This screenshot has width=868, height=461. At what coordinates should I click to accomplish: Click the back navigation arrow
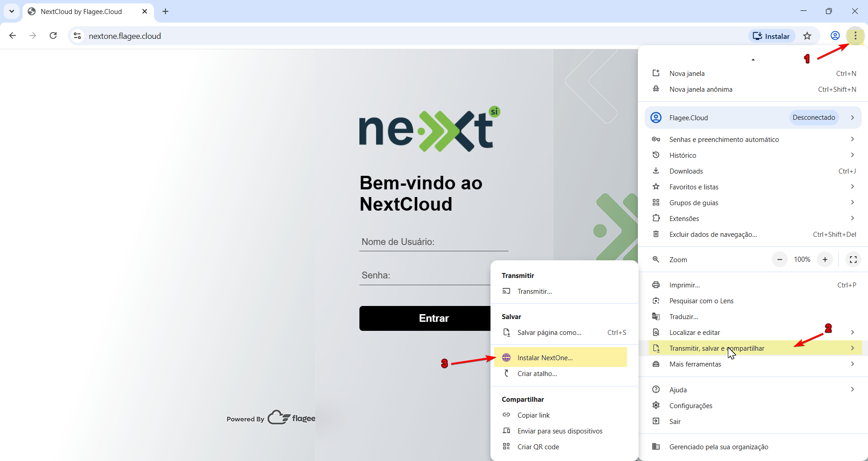(x=13, y=36)
